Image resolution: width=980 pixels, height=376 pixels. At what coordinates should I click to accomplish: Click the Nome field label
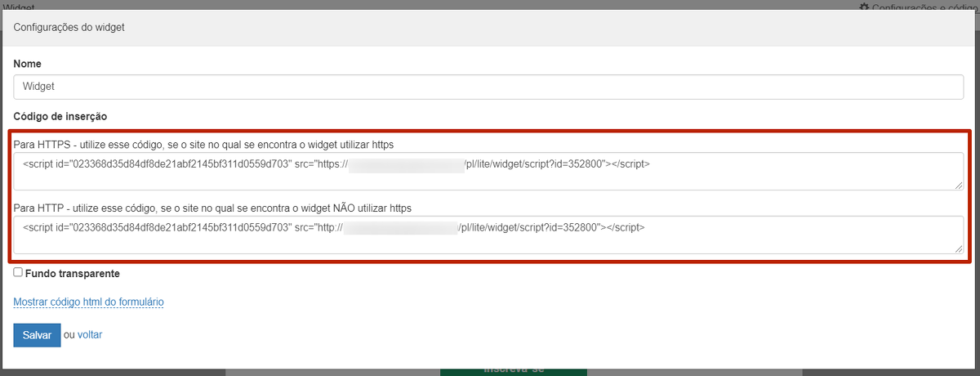click(27, 64)
